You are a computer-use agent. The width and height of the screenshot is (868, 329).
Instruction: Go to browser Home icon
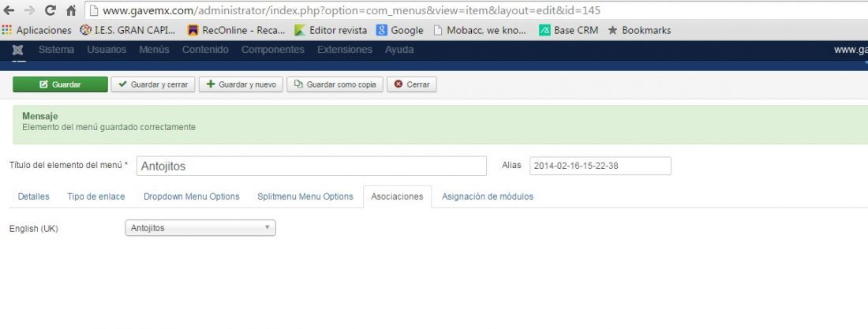71,10
